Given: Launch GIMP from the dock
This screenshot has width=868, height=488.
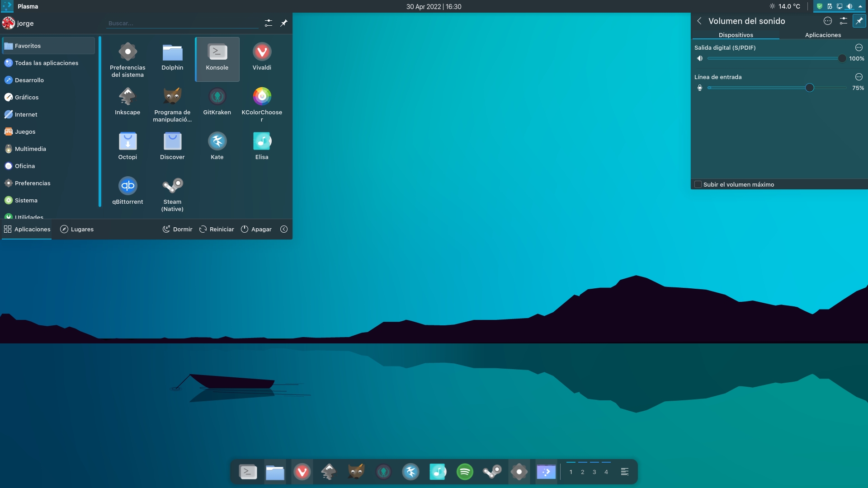Looking at the screenshot, I should (356, 472).
